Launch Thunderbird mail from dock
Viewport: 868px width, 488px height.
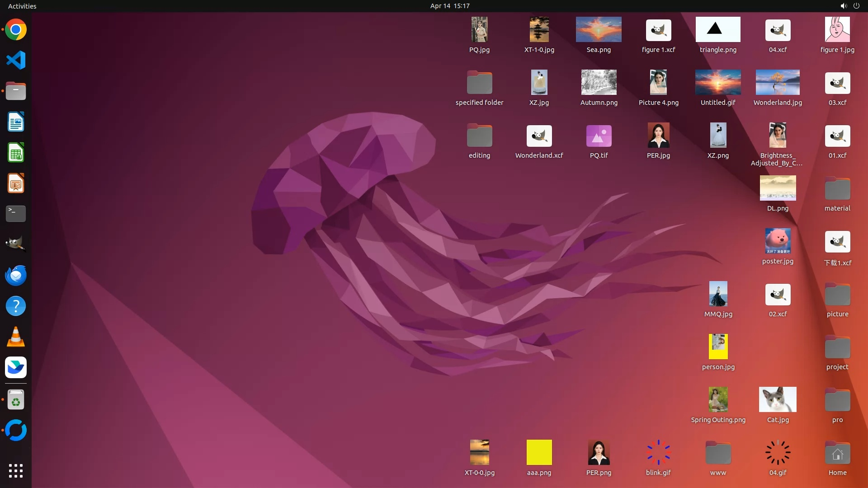16,275
